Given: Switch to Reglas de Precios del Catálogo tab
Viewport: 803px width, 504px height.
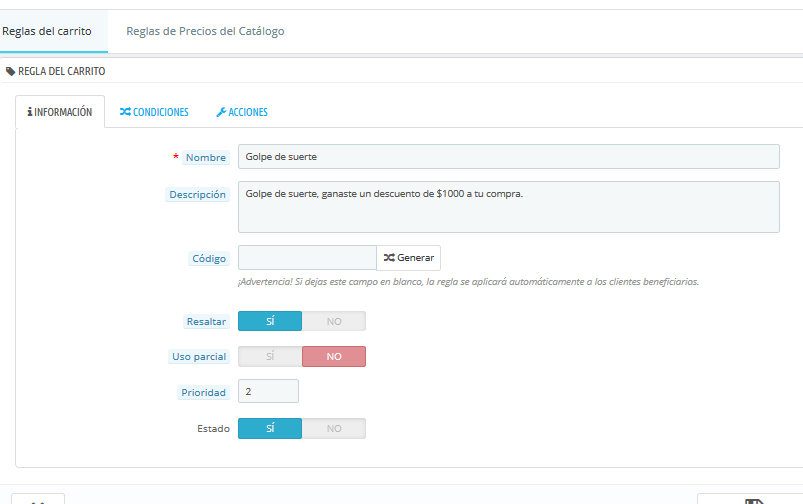Looking at the screenshot, I should (205, 31).
